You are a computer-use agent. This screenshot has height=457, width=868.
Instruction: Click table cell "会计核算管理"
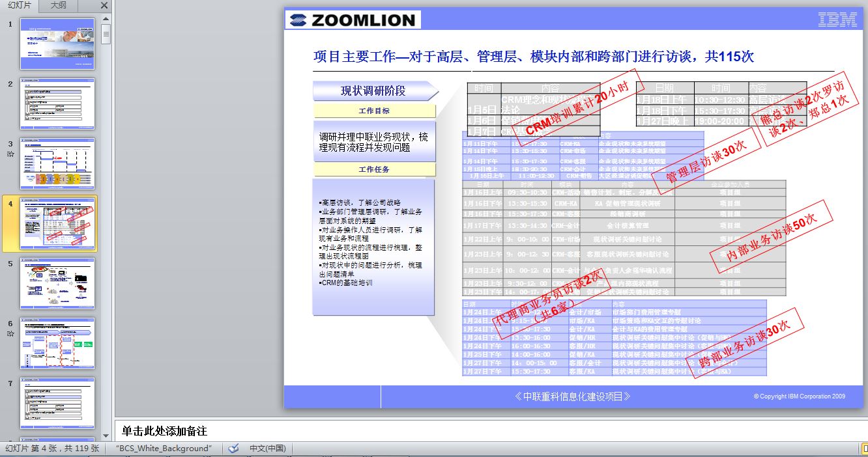(x=627, y=226)
